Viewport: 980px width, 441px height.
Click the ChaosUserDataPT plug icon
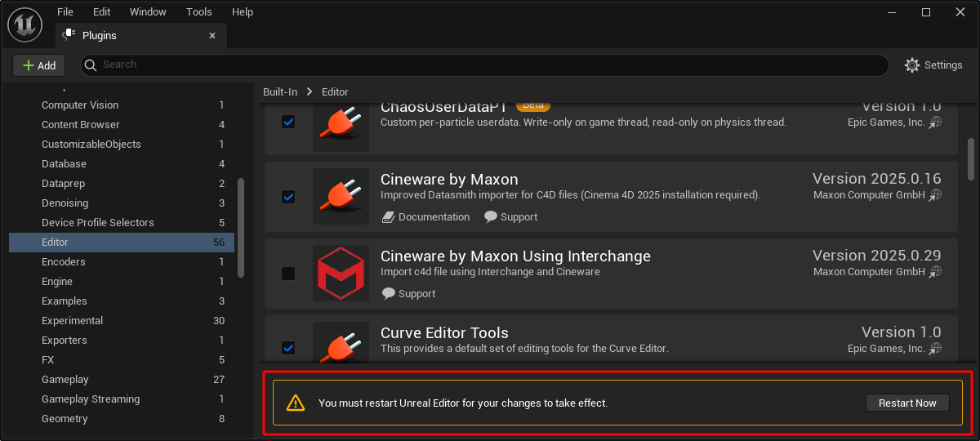pos(341,126)
